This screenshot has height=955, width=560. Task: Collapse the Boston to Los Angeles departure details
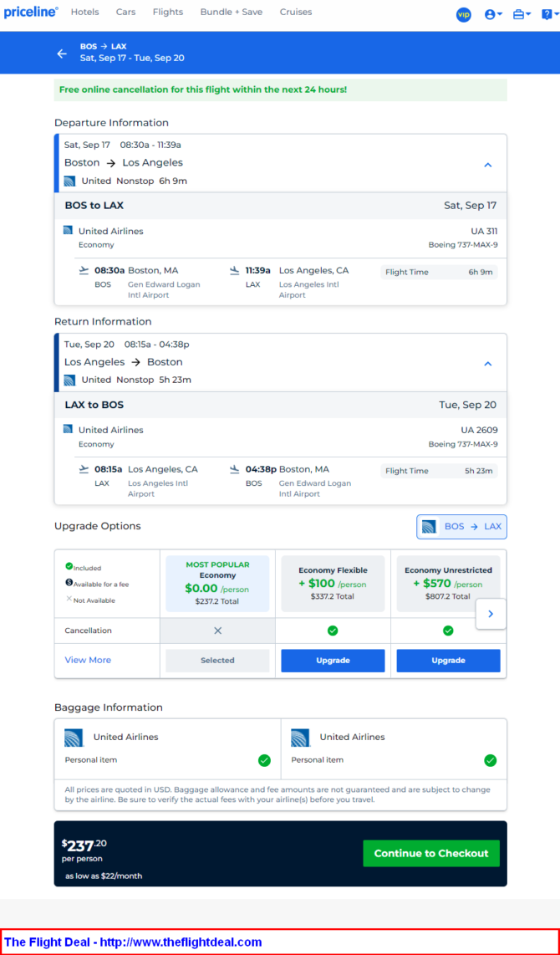coord(487,165)
